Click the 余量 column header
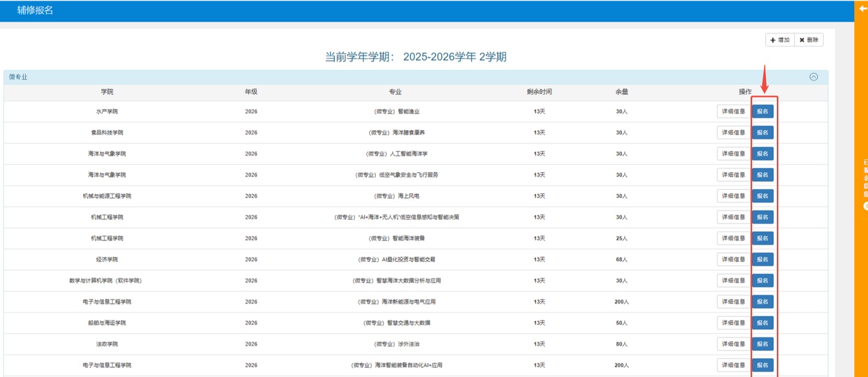The image size is (868, 377). 622,92
